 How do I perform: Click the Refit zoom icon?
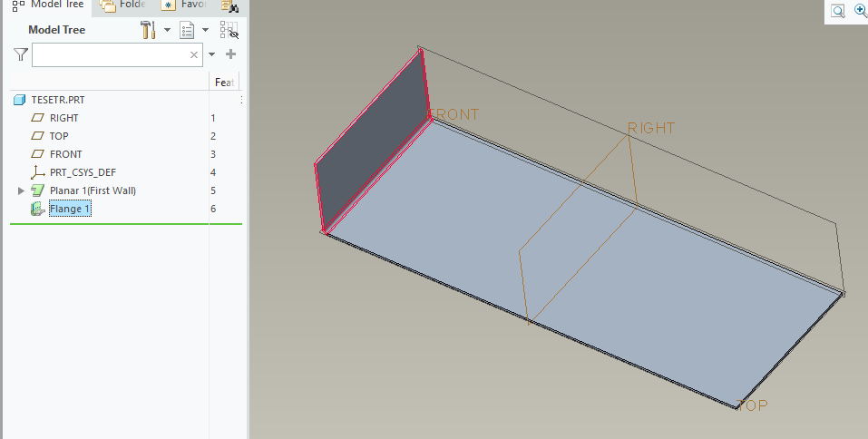[838, 11]
